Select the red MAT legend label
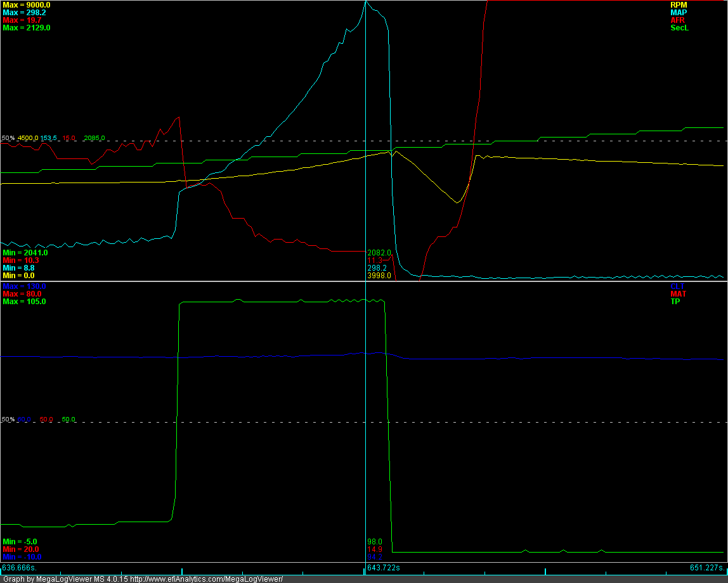 pos(678,294)
